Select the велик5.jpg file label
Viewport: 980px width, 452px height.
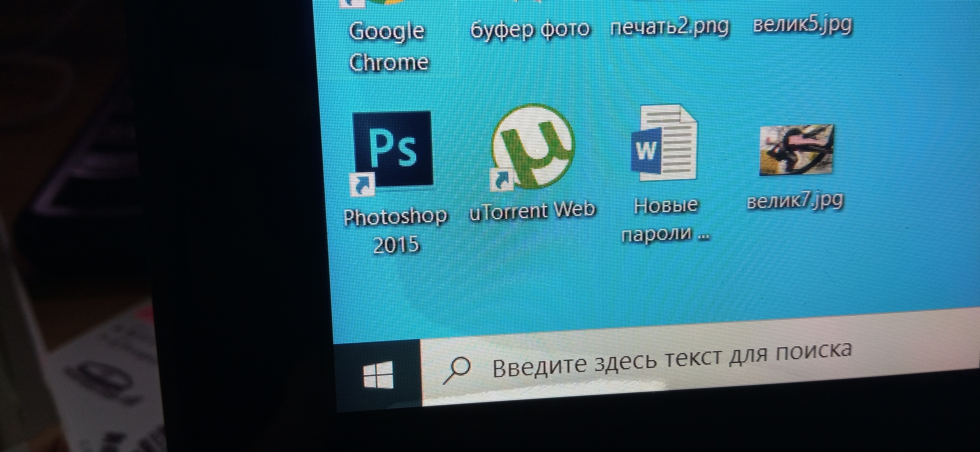click(802, 24)
